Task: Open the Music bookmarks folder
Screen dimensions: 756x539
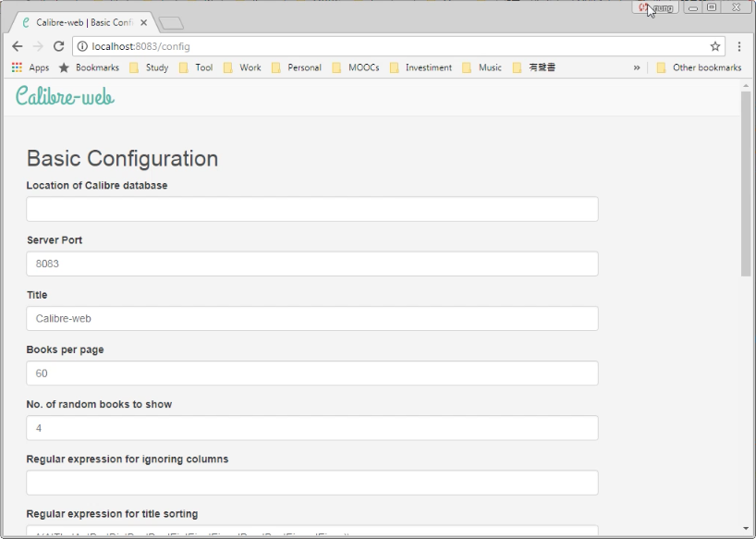Action: (x=482, y=67)
